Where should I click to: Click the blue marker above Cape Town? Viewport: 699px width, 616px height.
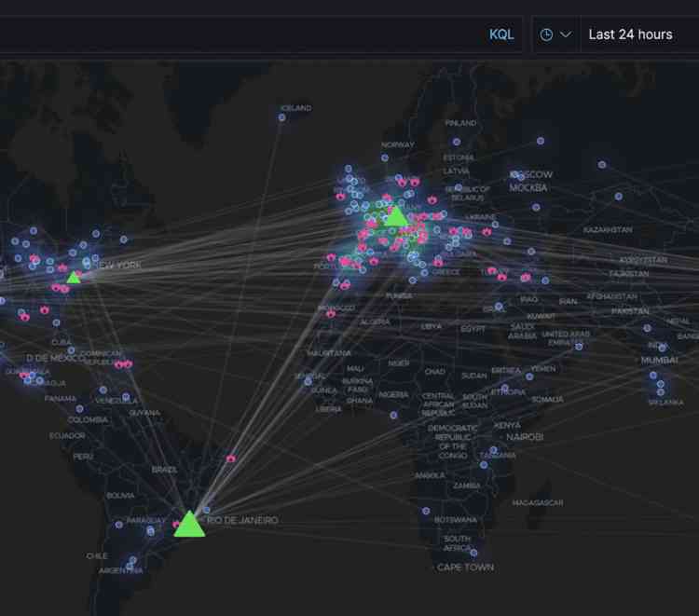pyautogui.click(x=473, y=554)
